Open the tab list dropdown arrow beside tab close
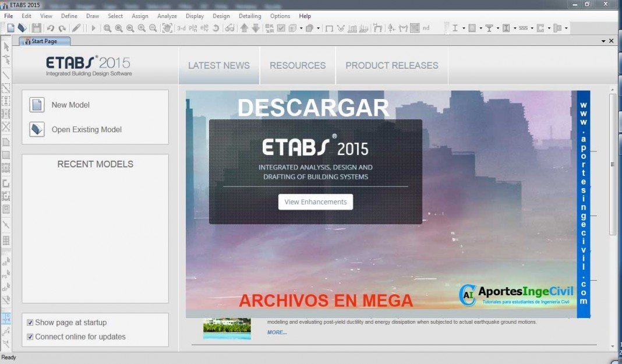622x364 pixels. [603, 41]
